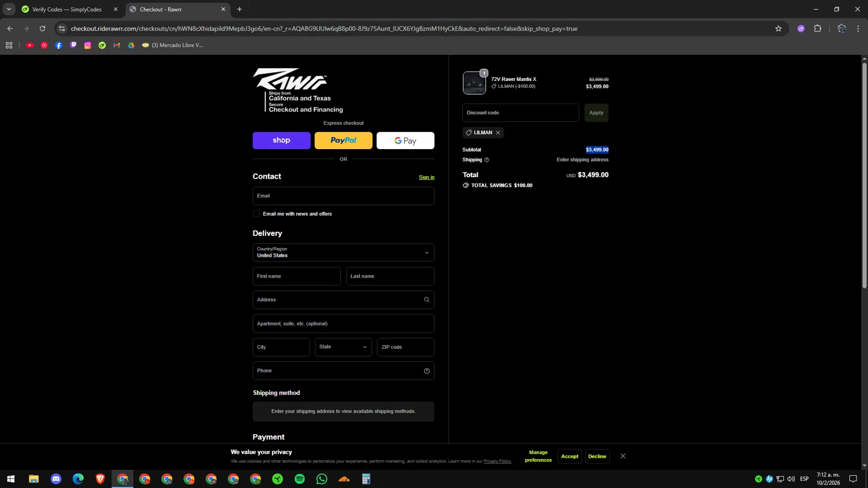Open the Windows Start menu

(10, 479)
